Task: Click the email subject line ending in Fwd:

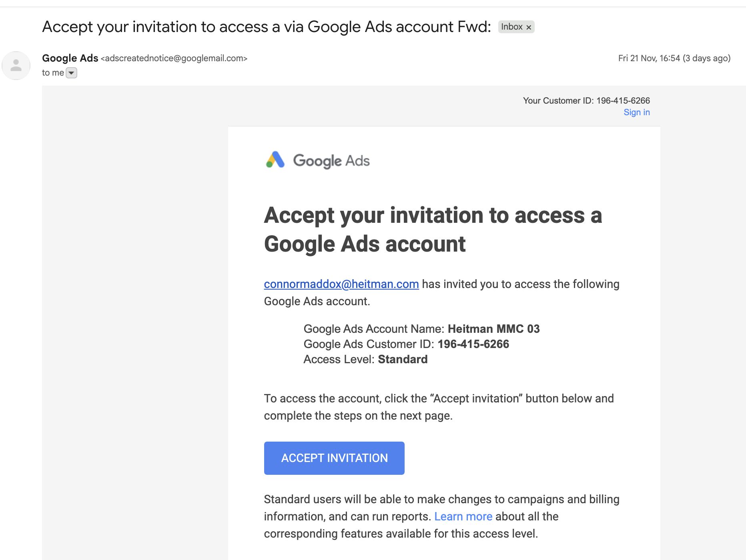Action: tap(266, 27)
